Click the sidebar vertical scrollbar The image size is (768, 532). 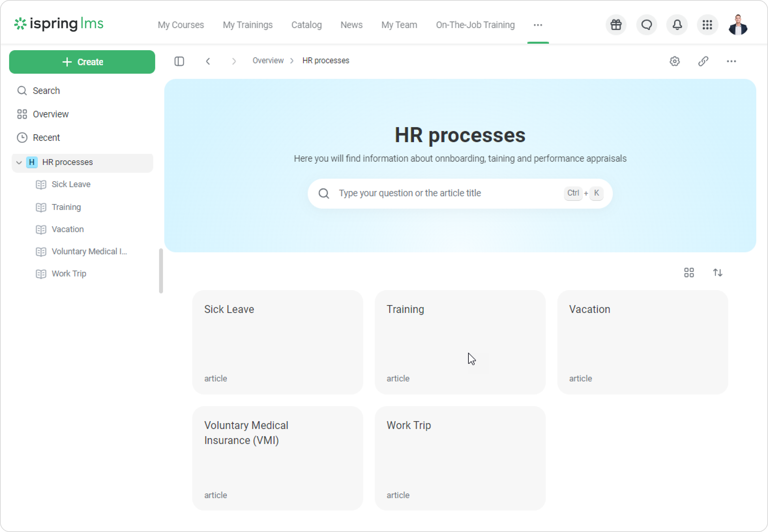click(161, 271)
